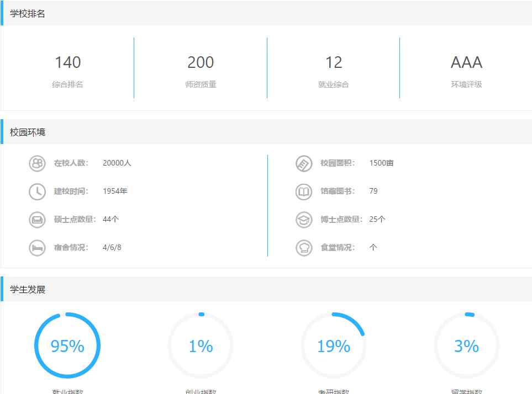This screenshot has height=394, width=532.
Task: Click the 95% circular progress ring
Action: [x=67, y=346]
